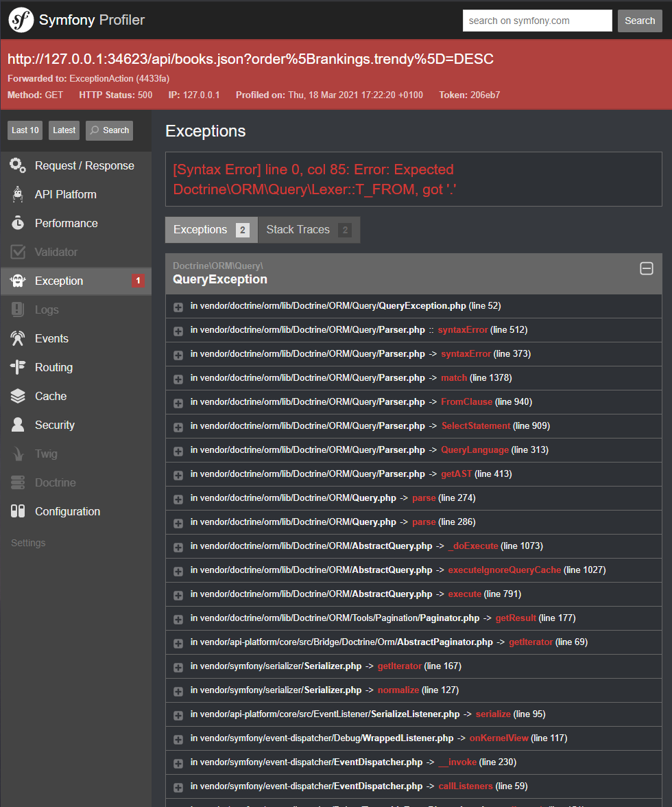672x807 pixels.
Task: Click the Exception ghost icon
Action: (x=17, y=281)
